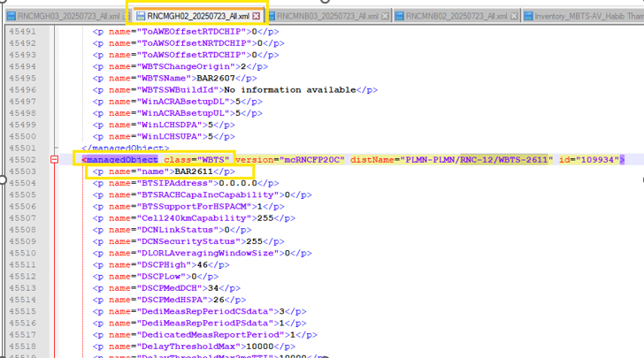
Task: Click line number 45494 in the margin
Action: click(x=22, y=66)
